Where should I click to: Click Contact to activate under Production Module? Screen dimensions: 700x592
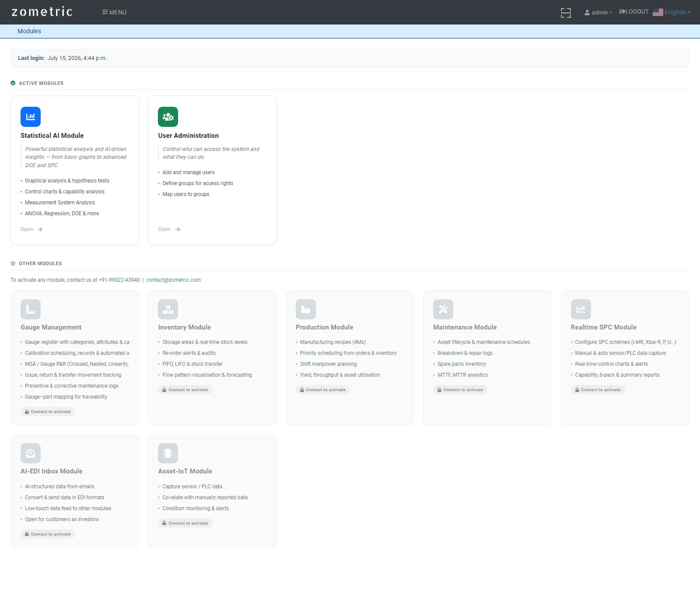pyautogui.click(x=323, y=390)
